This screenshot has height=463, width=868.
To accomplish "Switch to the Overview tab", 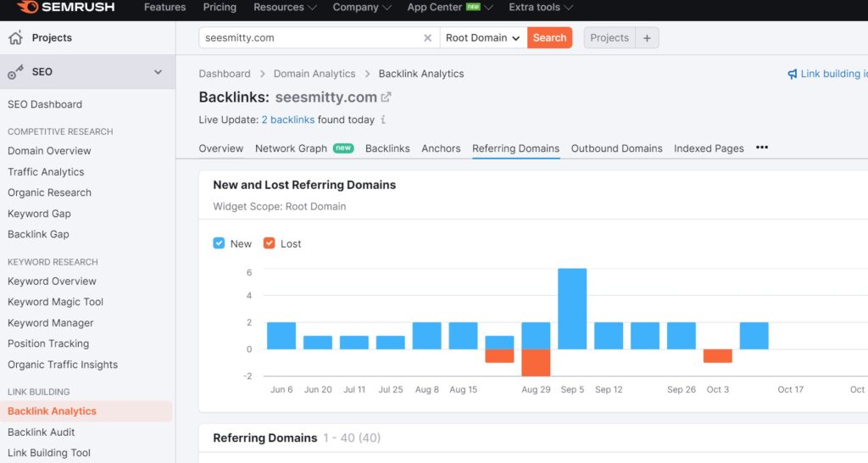I will click(221, 148).
